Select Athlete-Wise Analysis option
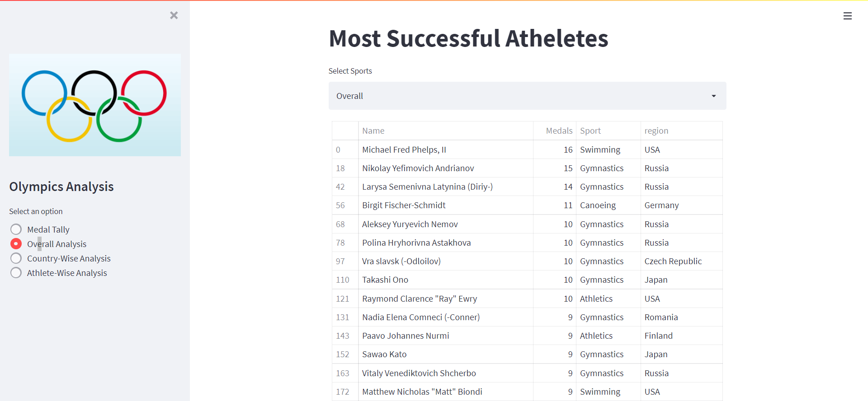Viewport: 868px width, 401px height. coord(16,272)
